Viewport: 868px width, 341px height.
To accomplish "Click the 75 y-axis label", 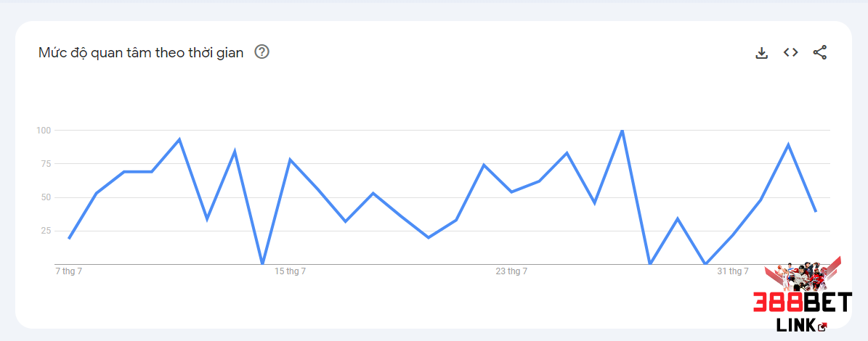I will [45, 164].
